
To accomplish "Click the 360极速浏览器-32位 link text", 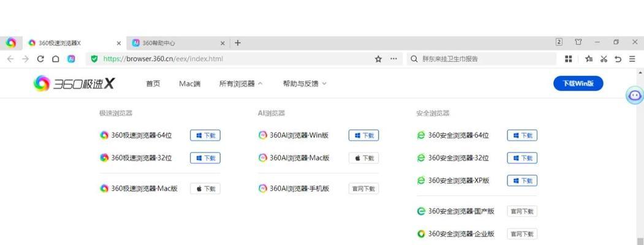I will (x=142, y=158).
